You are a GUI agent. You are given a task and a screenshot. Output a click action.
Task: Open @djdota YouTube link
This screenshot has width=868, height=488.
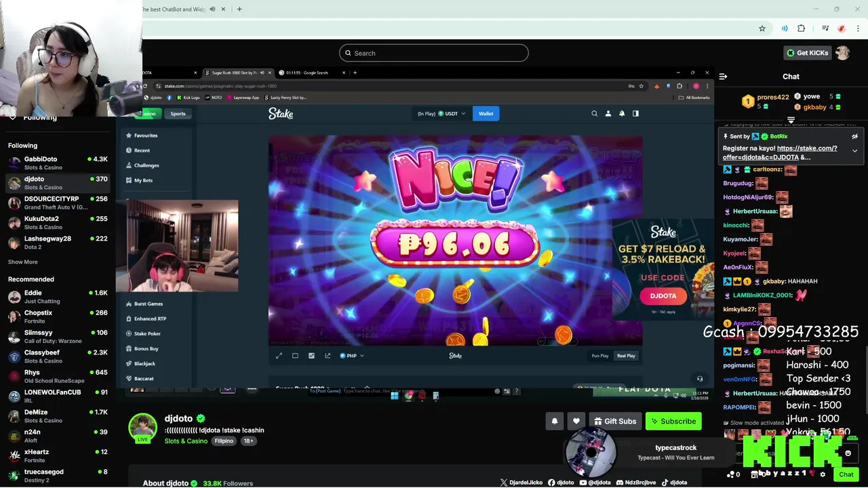(x=595, y=483)
